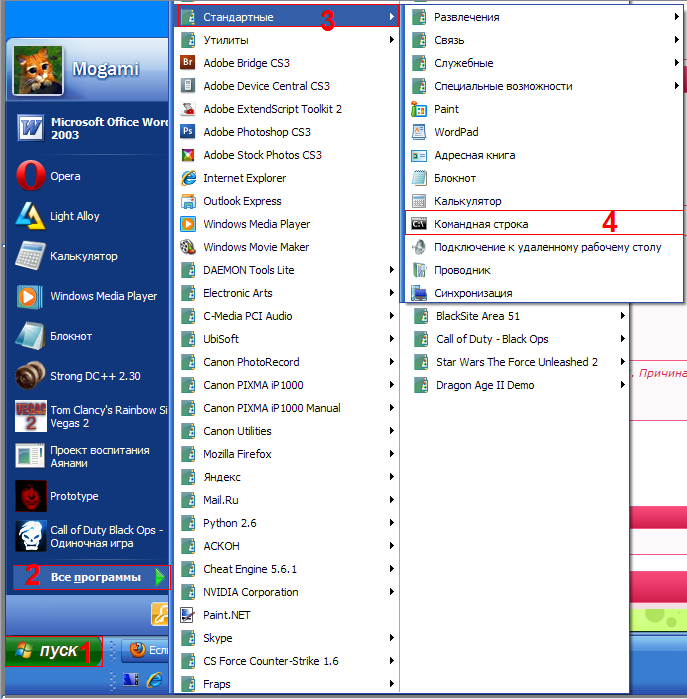Click the WordPad icon
The height and width of the screenshot is (699, 687).
[x=419, y=132]
